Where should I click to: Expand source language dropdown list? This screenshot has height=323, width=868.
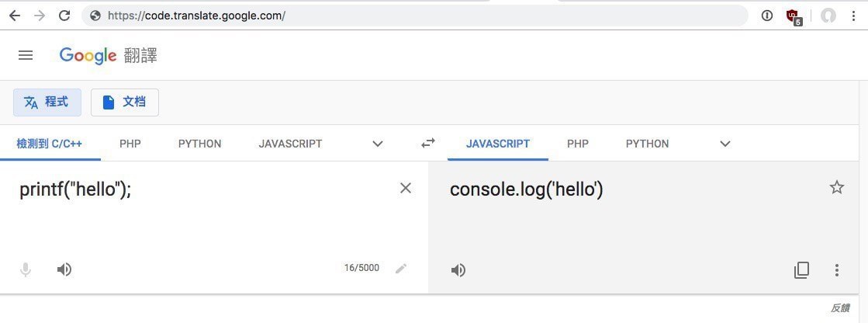coord(378,144)
